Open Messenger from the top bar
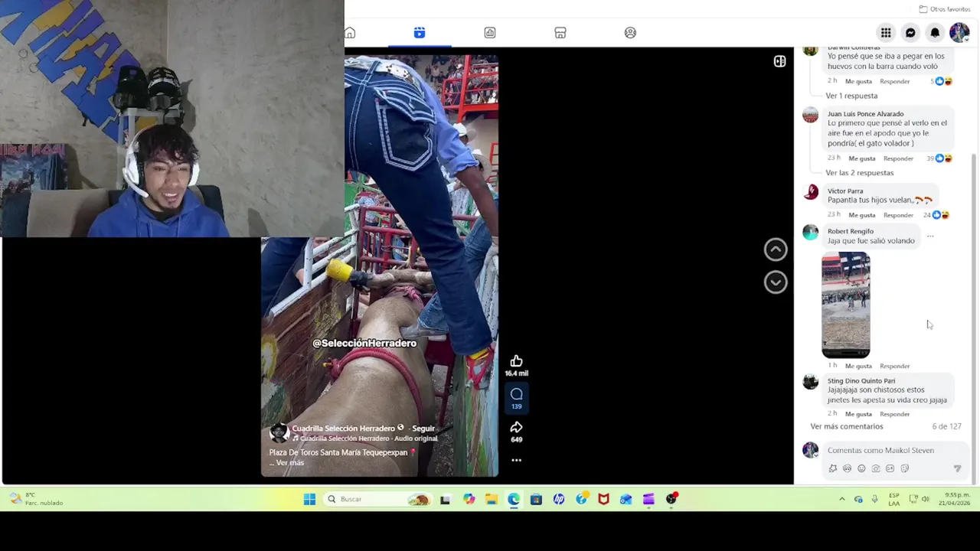Image resolution: width=980 pixels, height=551 pixels. coord(910,33)
